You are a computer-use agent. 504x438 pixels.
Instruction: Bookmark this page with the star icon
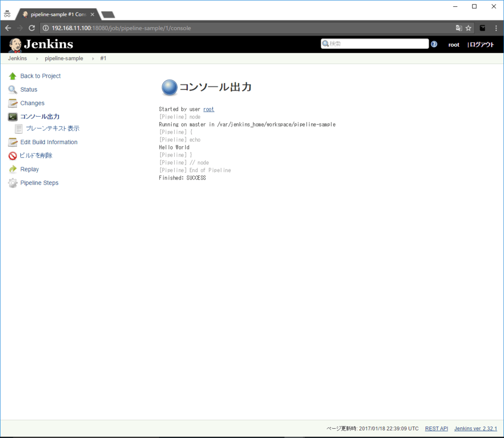click(469, 28)
